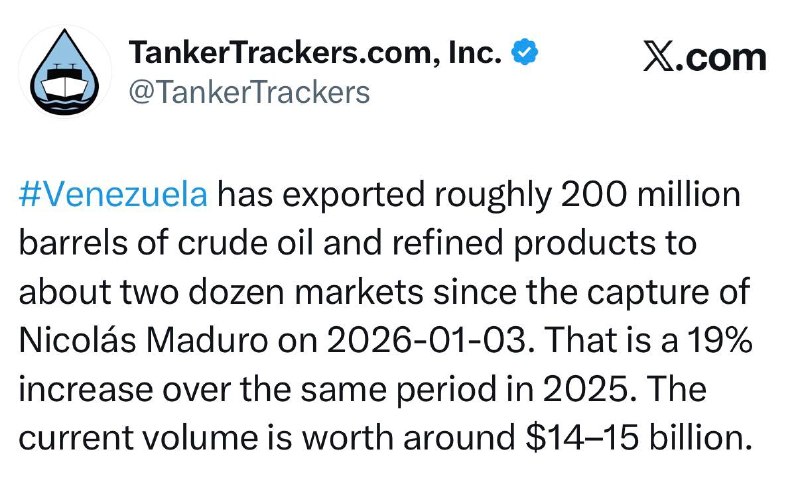Click the ship graphic inside the avatar
This screenshot has width=800, height=496.
click(65, 83)
